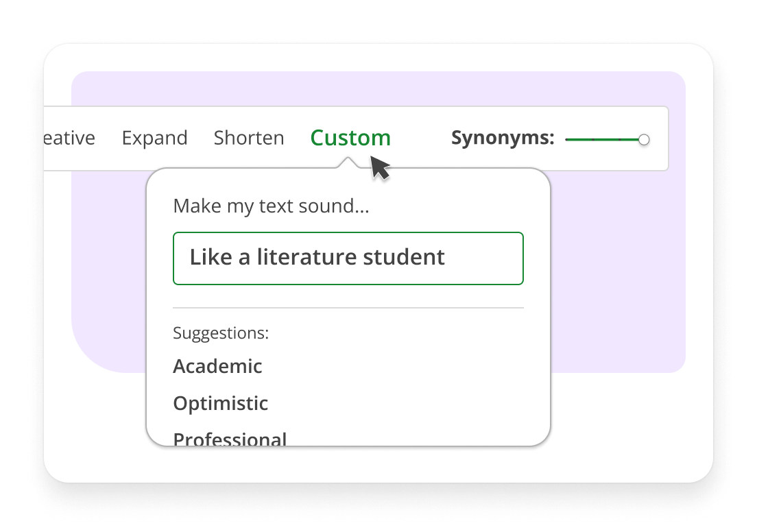The height and width of the screenshot is (532, 757).
Task: Choose the Expand mode tab
Action: click(154, 138)
